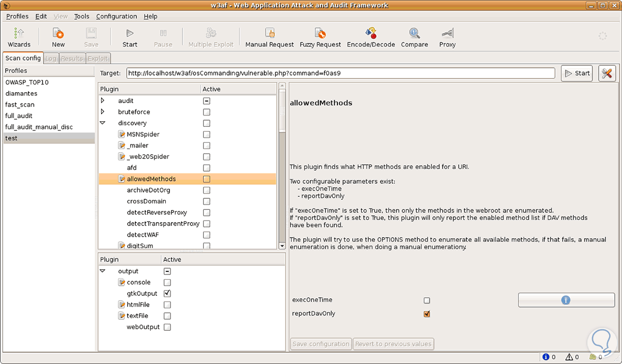Viewport: 622px width, 364px height.
Task: Select the OWASP_TOP10 profile
Action: point(49,82)
